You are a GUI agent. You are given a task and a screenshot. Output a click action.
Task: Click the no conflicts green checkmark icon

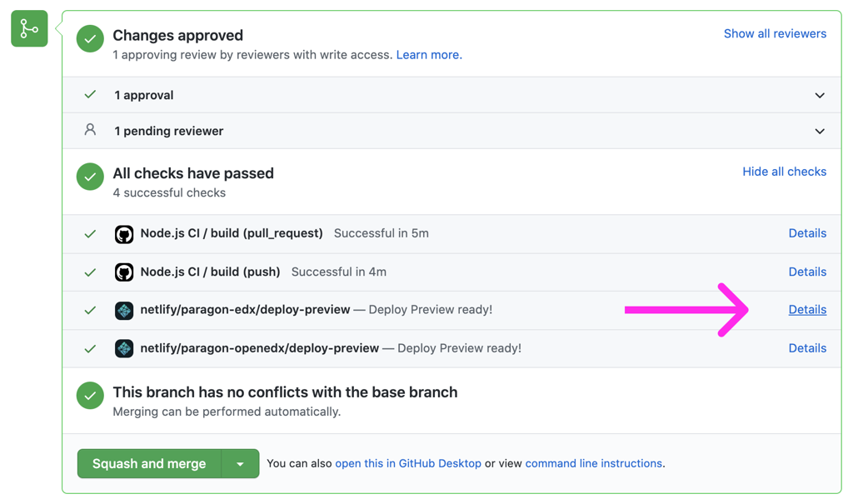[x=90, y=396]
